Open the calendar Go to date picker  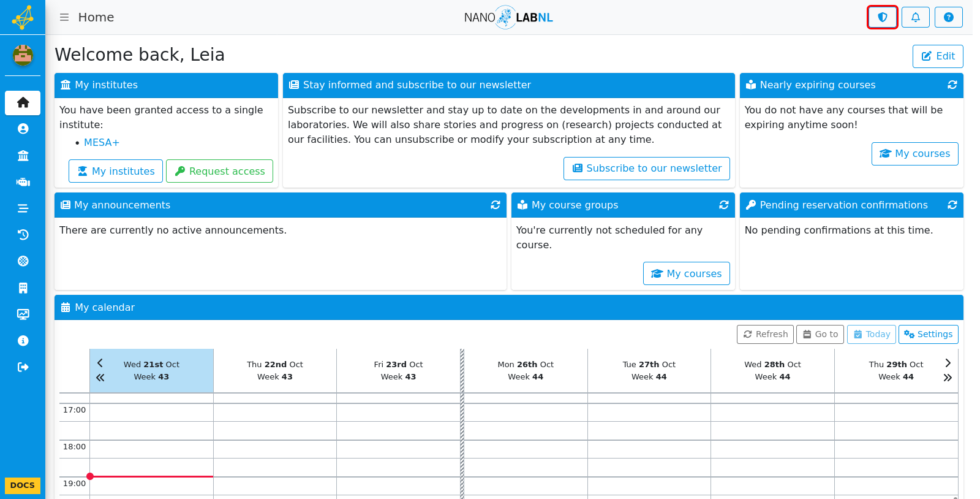(820, 334)
